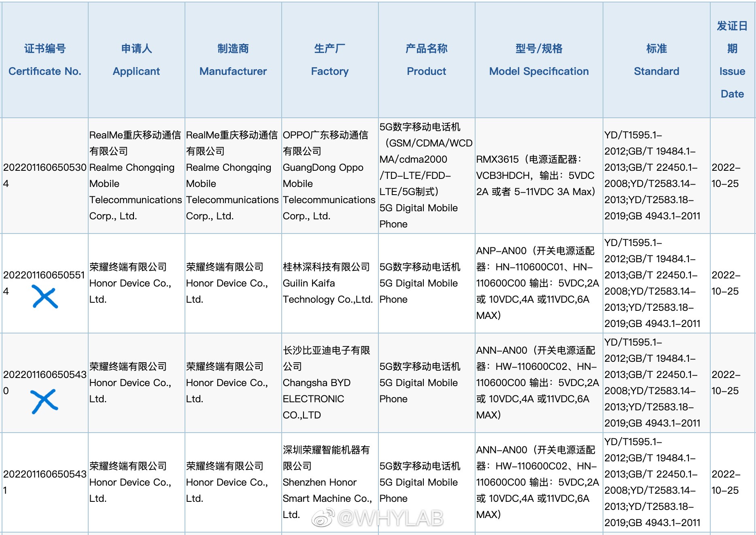Select the Guilin Kaifa Technology factory cell
This screenshot has width=756, height=535.
327,283
